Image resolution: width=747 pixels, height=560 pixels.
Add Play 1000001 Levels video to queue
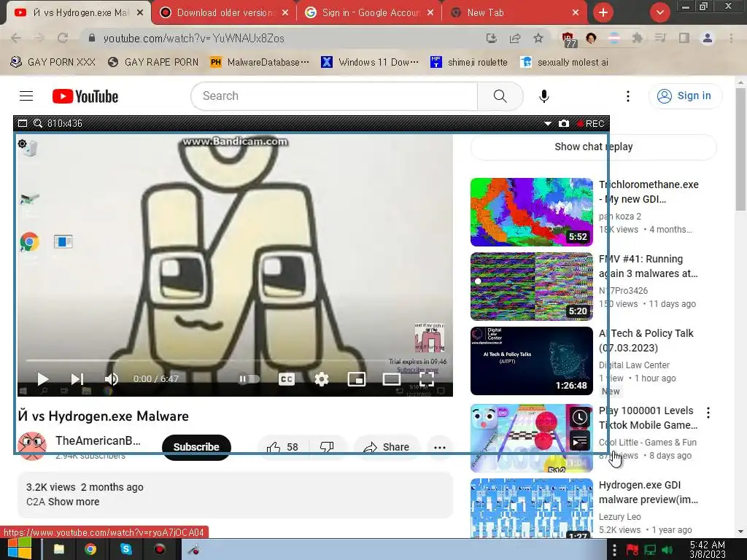579,441
